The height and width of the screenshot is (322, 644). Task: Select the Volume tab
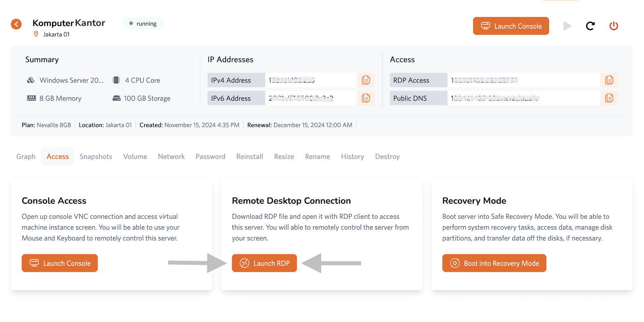135,157
